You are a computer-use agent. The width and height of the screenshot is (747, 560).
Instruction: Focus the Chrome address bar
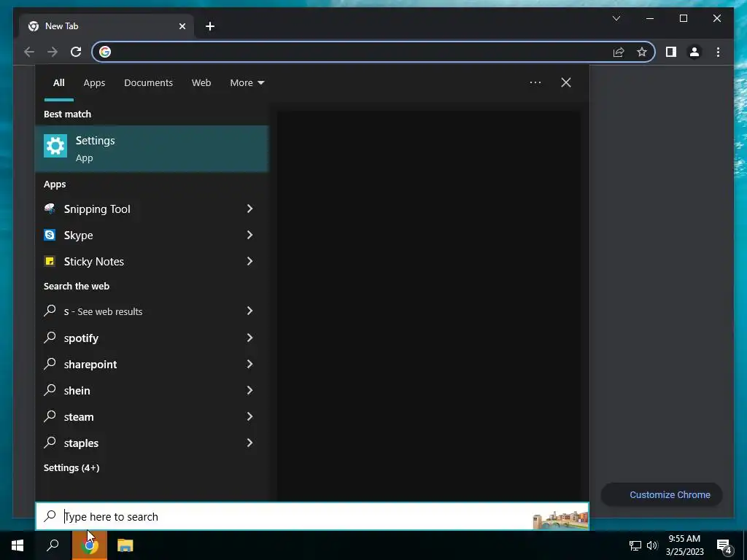[373, 52]
